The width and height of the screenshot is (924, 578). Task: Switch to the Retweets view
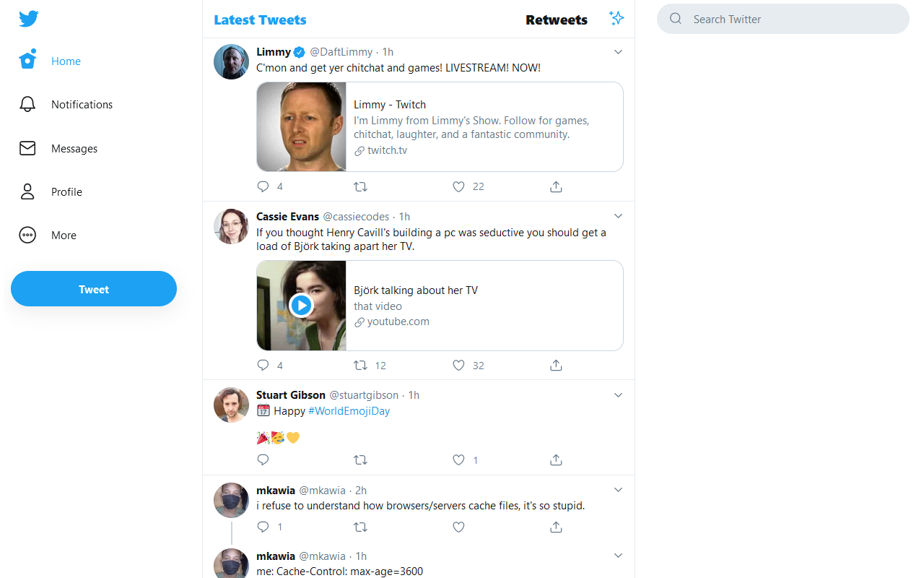pyautogui.click(x=557, y=20)
